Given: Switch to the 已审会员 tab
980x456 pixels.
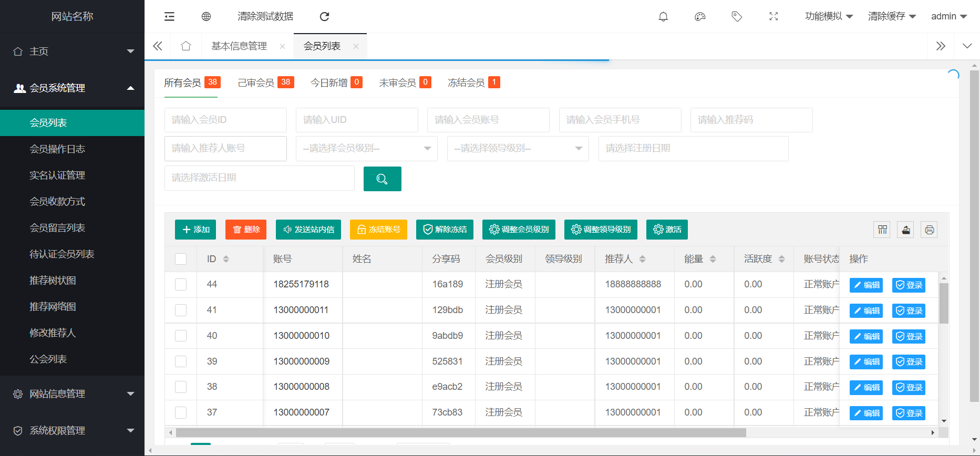Looking at the screenshot, I should point(265,82).
